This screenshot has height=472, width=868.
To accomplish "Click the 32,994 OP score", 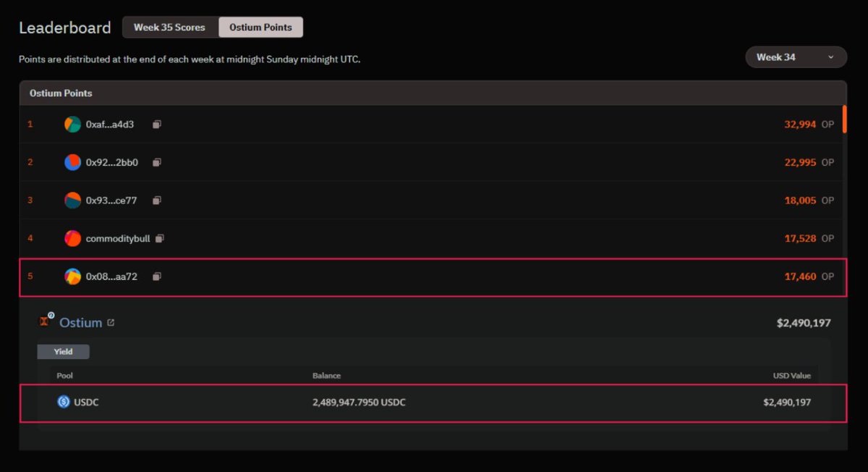I will coord(809,125).
